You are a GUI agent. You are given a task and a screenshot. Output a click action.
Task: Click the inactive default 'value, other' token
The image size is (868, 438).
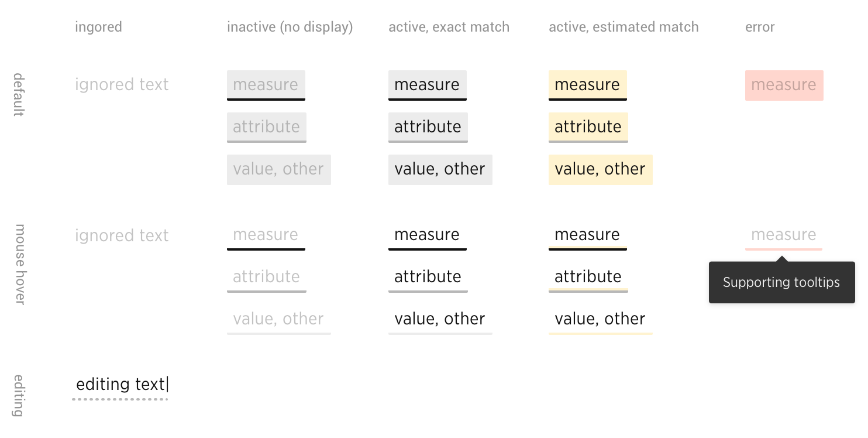point(279,170)
